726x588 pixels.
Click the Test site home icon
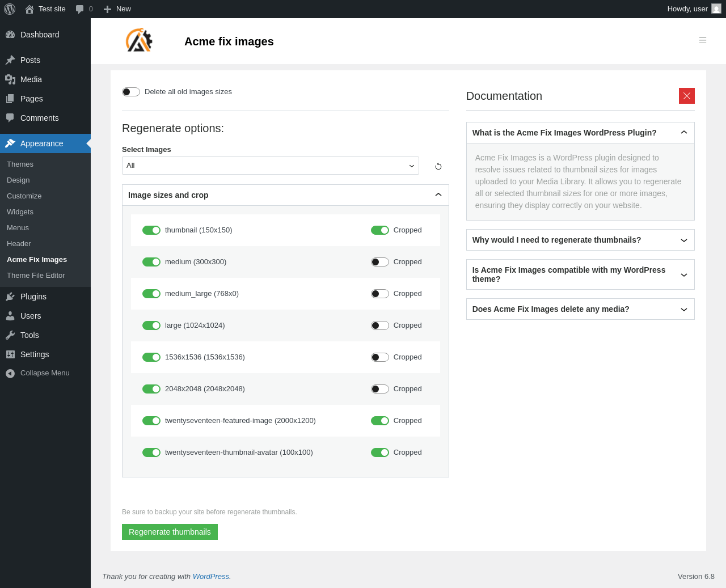(29, 9)
